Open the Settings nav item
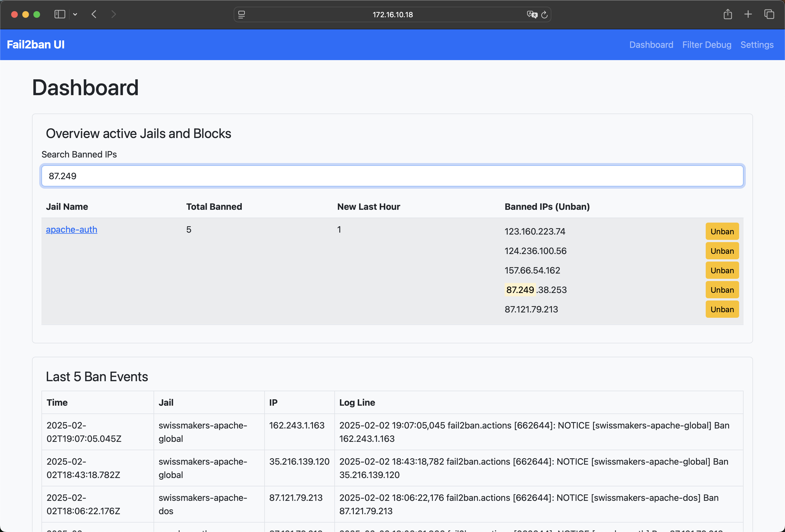785x532 pixels. (757, 45)
